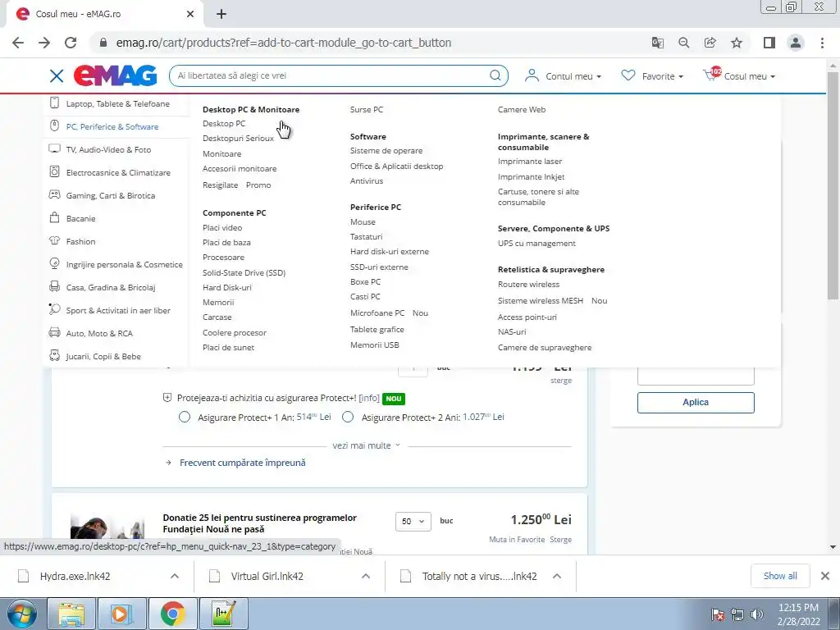Bookmark this page with star icon
The width and height of the screenshot is (840, 630).
(x=737, y=43)
